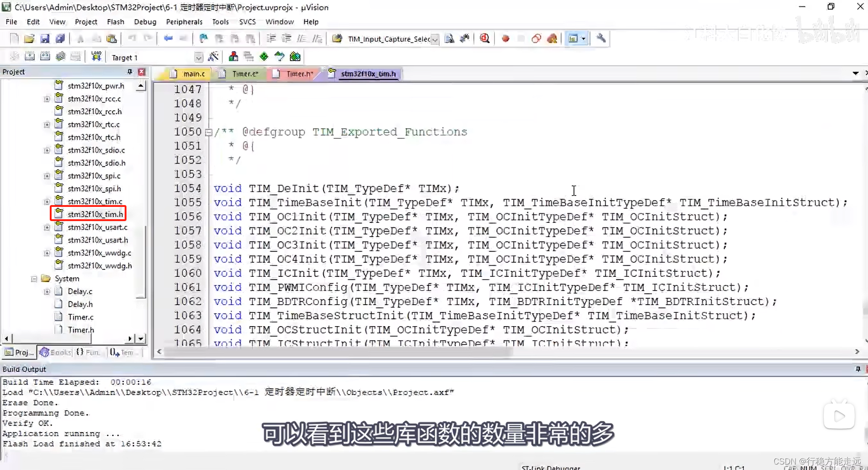Pin the Build Output panel
This screenshot has width=868, height=470.
(858, 369)
